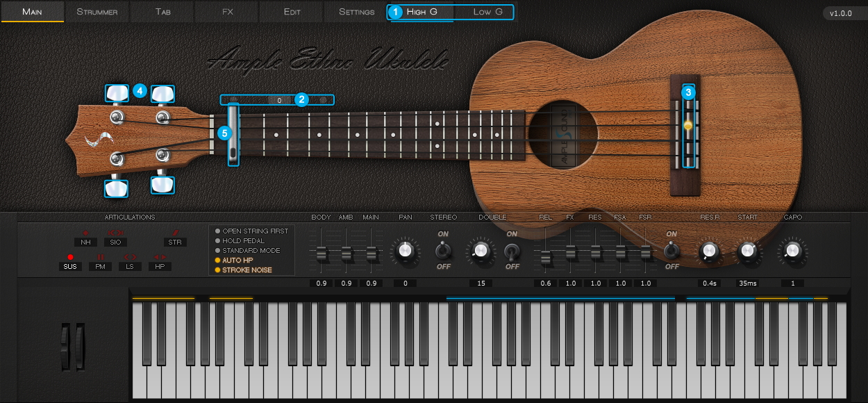Click the legato slide angle-bracket icon
The height and width of the screenshot is (403, 868).
(130, 257)
